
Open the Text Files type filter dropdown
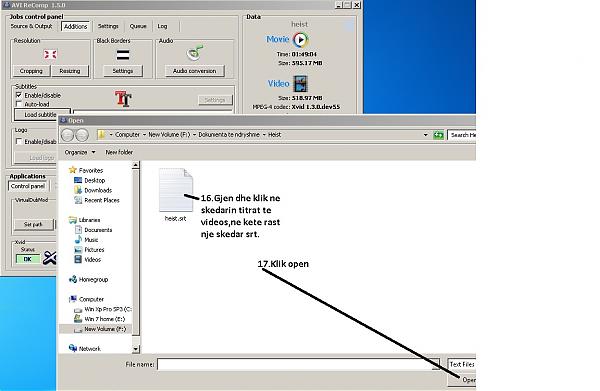coord(461,364)
